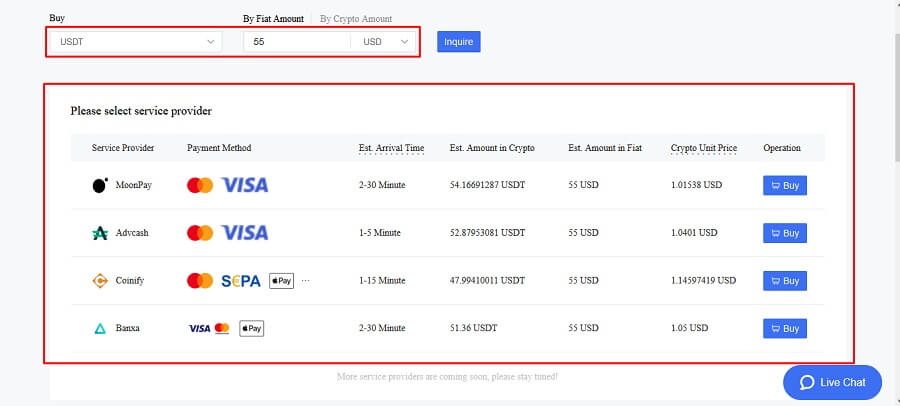
Task: Buy USDT through Advcash
Action: coord(785,233)
